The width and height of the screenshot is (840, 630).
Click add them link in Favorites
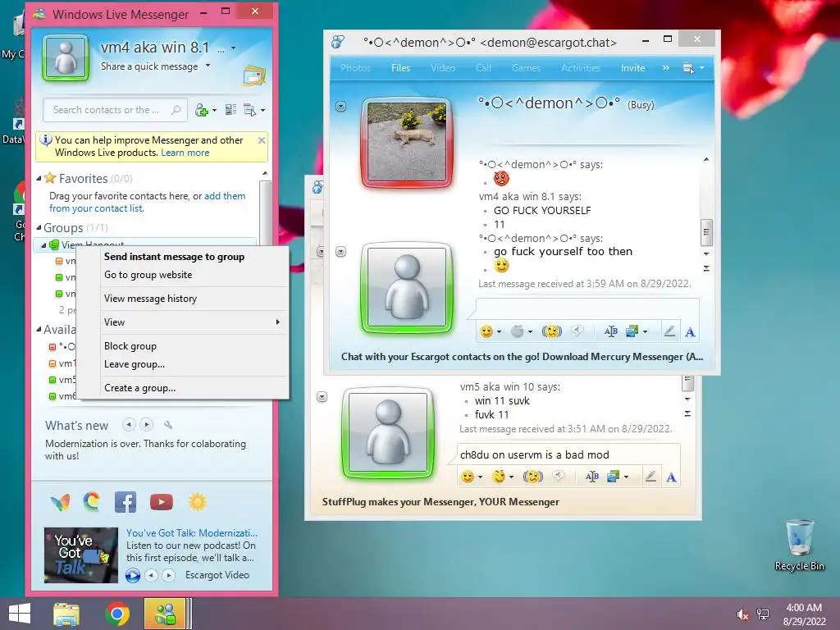pos(225,196)
